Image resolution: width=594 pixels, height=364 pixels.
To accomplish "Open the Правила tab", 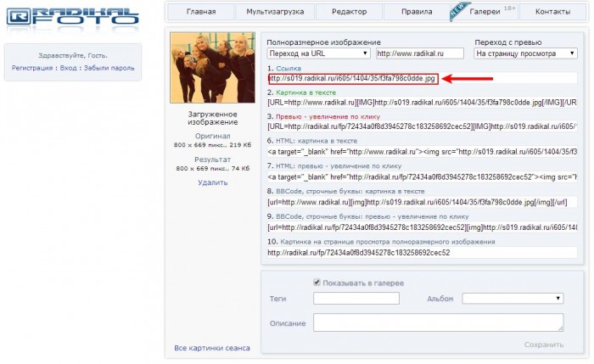I will (x=417, y=12).
